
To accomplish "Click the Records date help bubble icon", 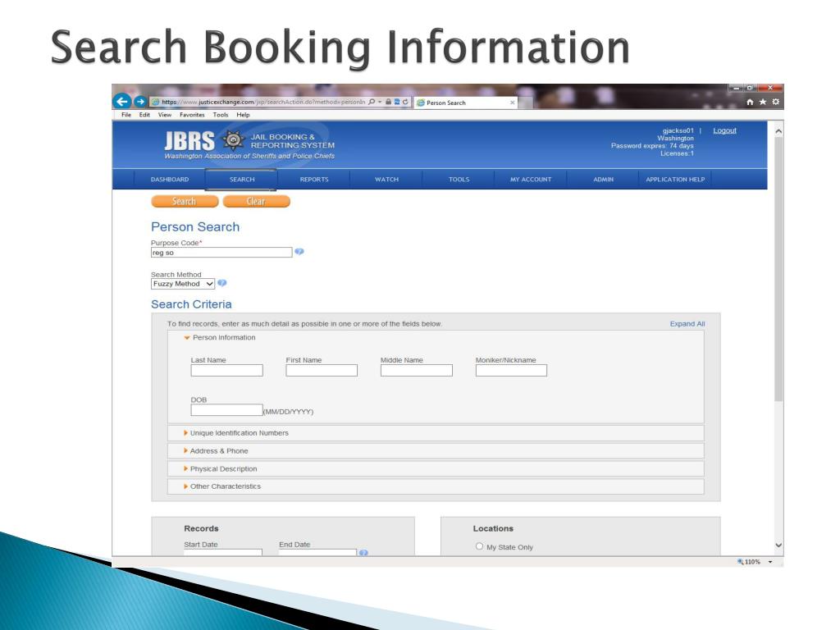I will [363, 552].
